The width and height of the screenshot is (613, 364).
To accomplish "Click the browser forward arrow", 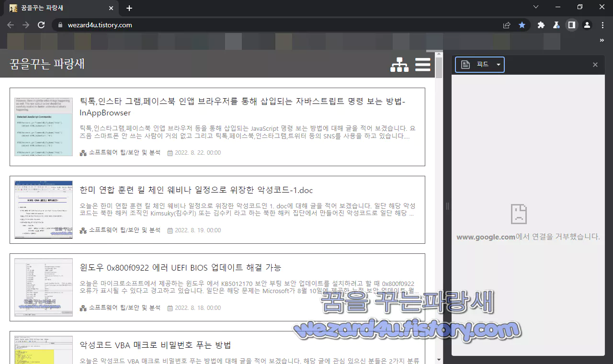I will click(26, 25).
